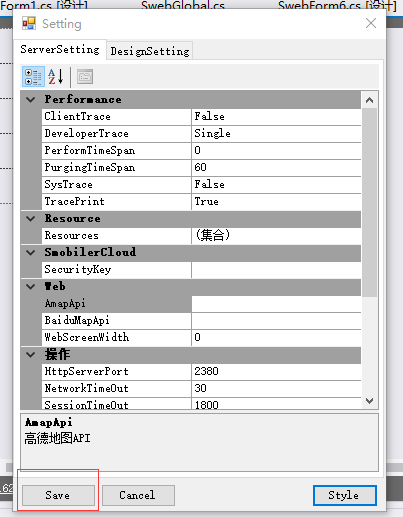Viewport: 403px width, 517px height.
Task: Collapse the Resource category
Action: click(x=31, y=219)
